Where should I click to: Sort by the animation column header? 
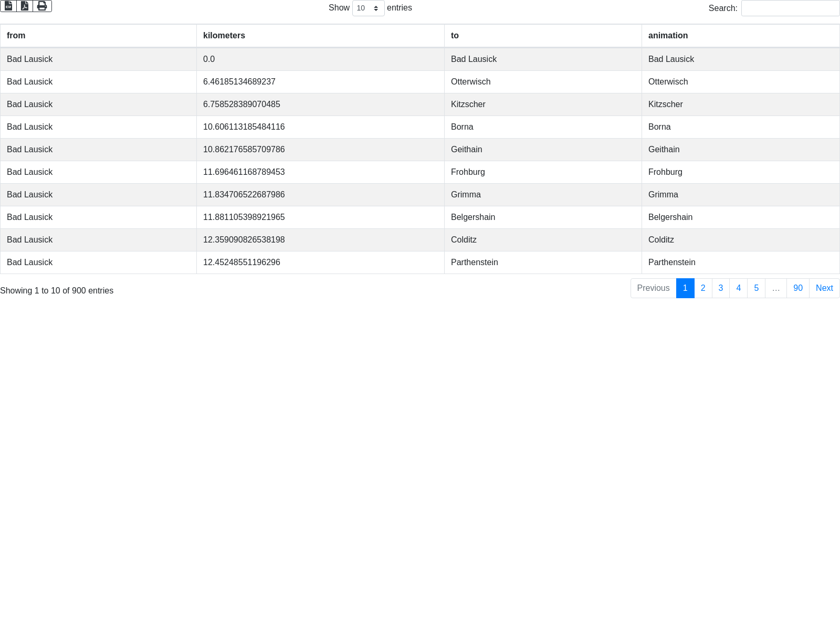(x=668, y=36)
